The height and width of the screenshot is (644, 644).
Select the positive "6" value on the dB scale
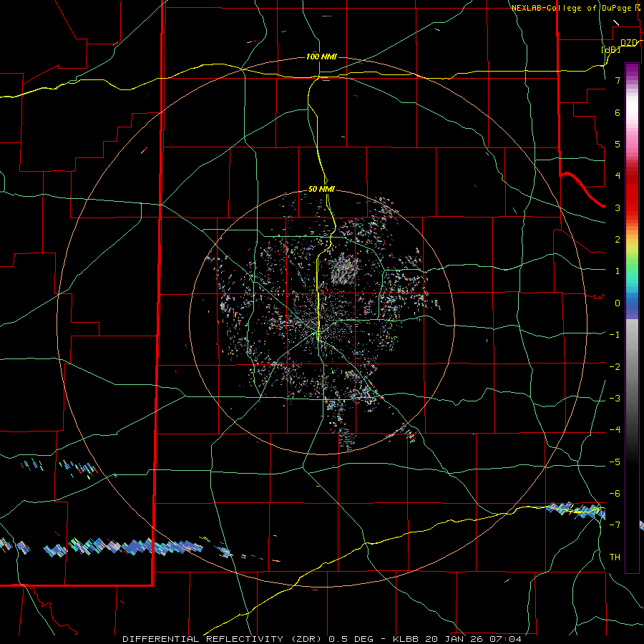[618, 112]
